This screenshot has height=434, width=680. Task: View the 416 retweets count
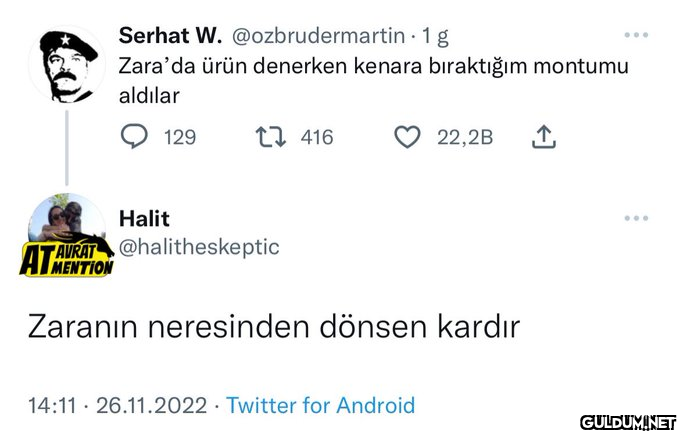tap(316, 137)
